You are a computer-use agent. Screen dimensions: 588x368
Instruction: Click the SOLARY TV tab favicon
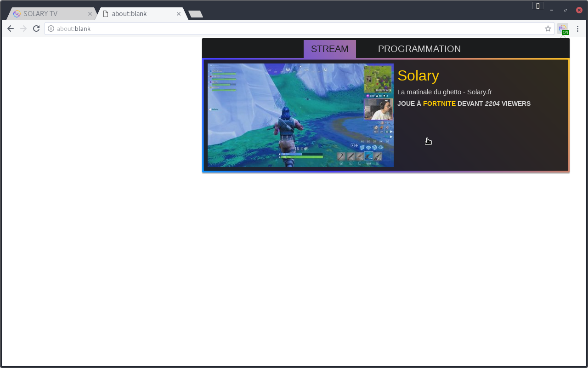[x=17, y=14]
